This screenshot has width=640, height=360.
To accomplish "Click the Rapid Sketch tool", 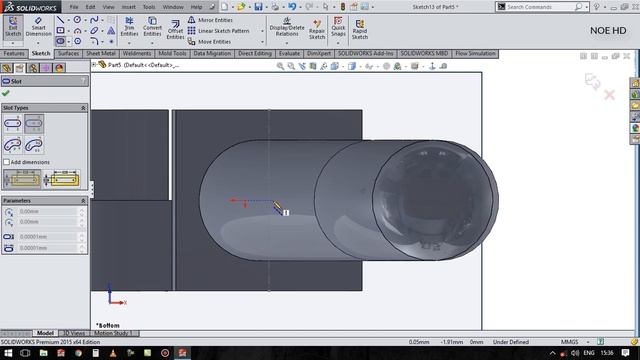I will coord(360,29).
